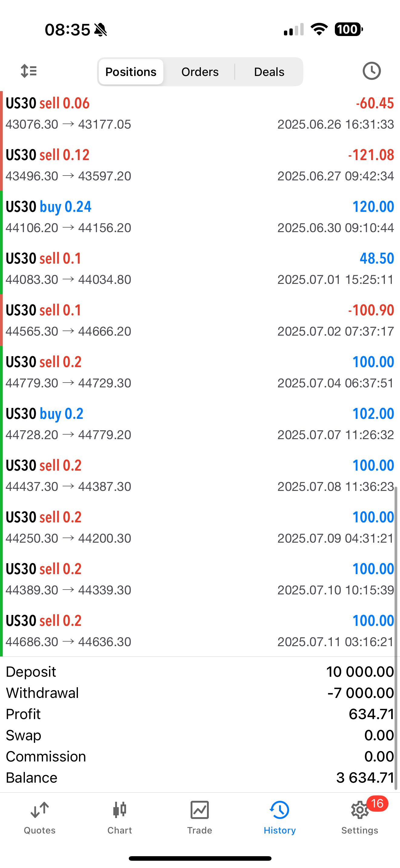Click the vertical scrollbar on right edge
Screen dimensions: 400x868
pos(396,637)
